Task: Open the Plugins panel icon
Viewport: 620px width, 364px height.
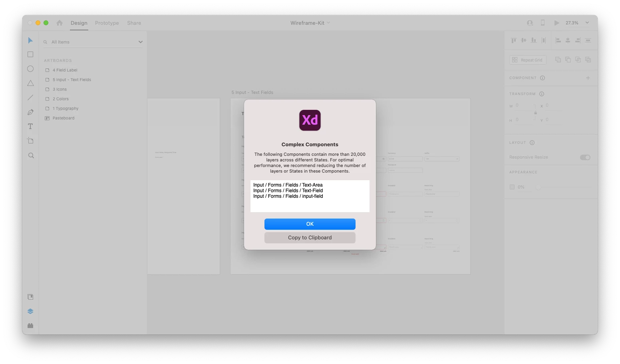Action: (x=30, y=326)
